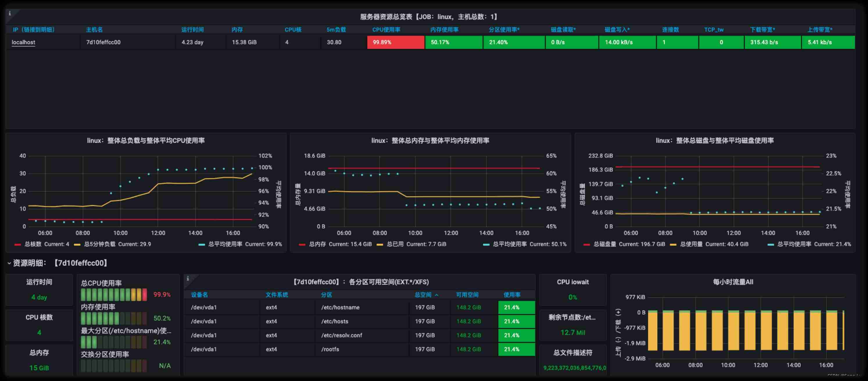This screenshot has width=868, height=381.
Task: Sort table by CPU核 column
Action: tap(293, 30)
